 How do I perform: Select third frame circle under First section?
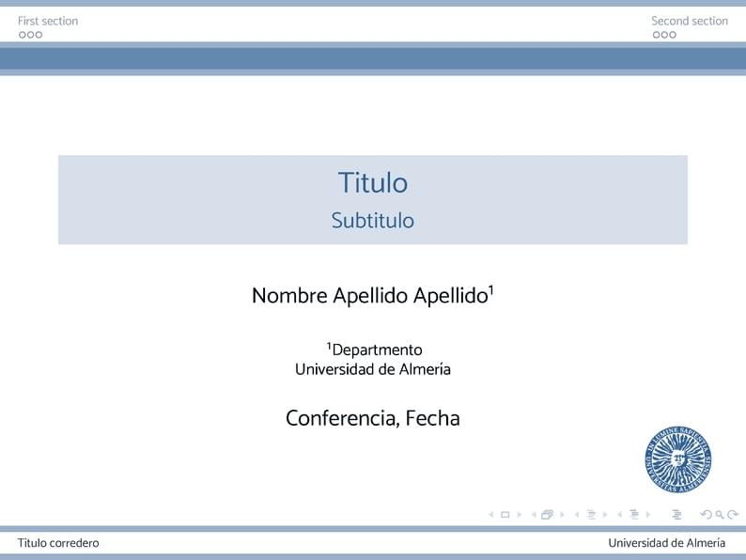point(39,35)
